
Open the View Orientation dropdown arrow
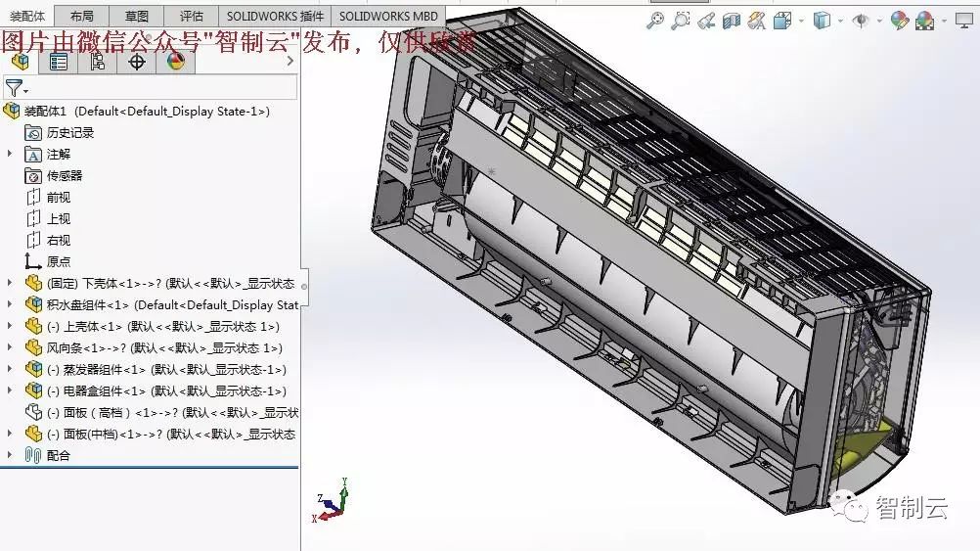801,22
